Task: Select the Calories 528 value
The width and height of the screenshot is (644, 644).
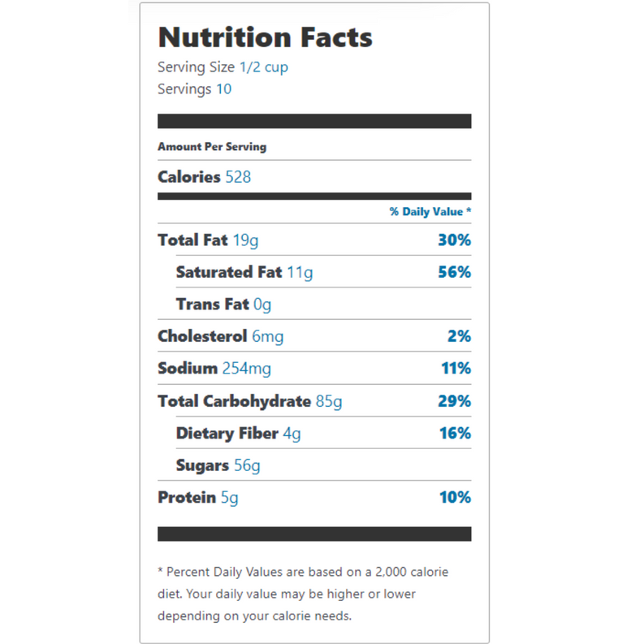Action: [x=238, y=177]
